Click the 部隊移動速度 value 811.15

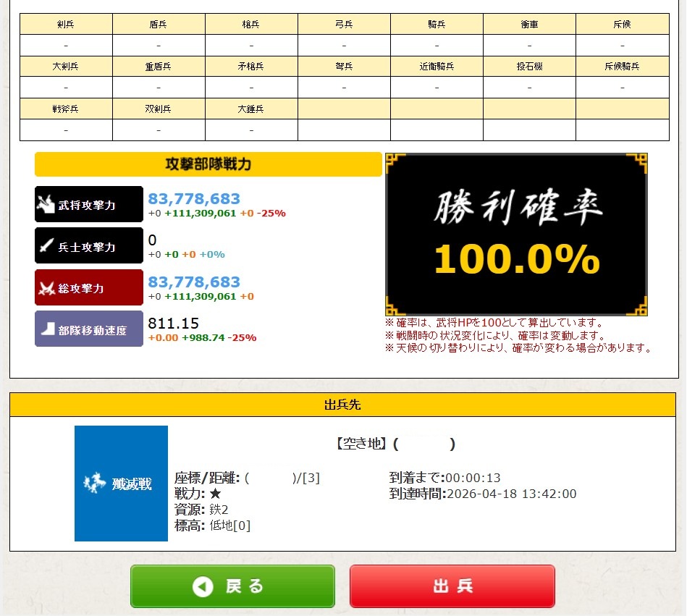(173, 323)
